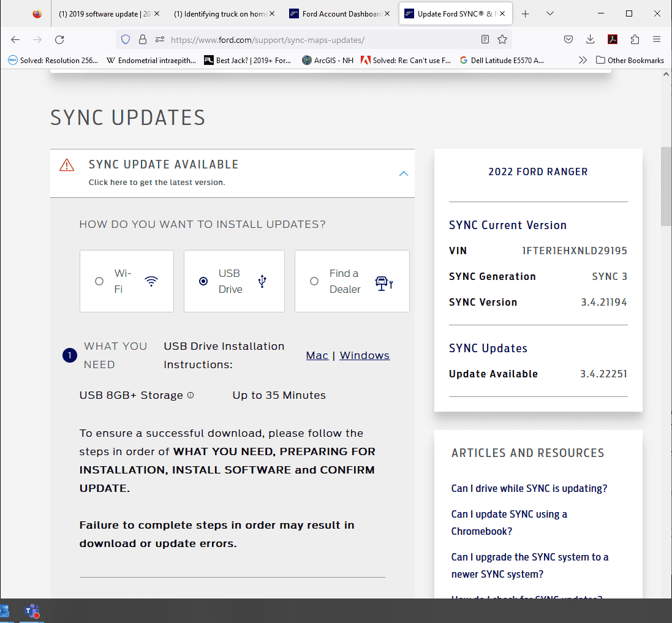The height and width of the screenshot is (623, 672).
Task: Show more bookmarks with the double chevron
Action: (583, 61)
